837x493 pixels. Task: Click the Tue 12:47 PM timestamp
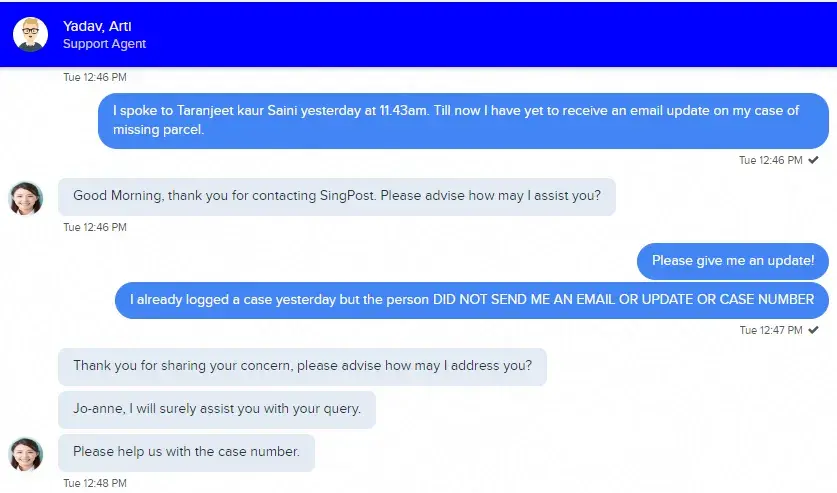tap(771, 330)
